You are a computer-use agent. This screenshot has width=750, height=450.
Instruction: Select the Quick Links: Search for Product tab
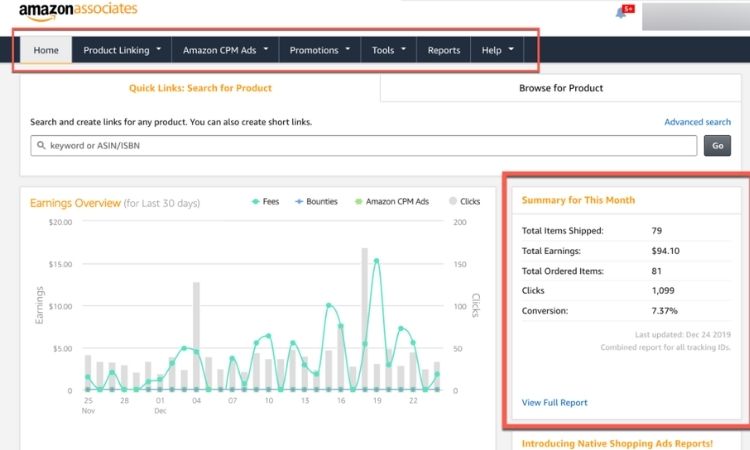[x=200, y=88]
